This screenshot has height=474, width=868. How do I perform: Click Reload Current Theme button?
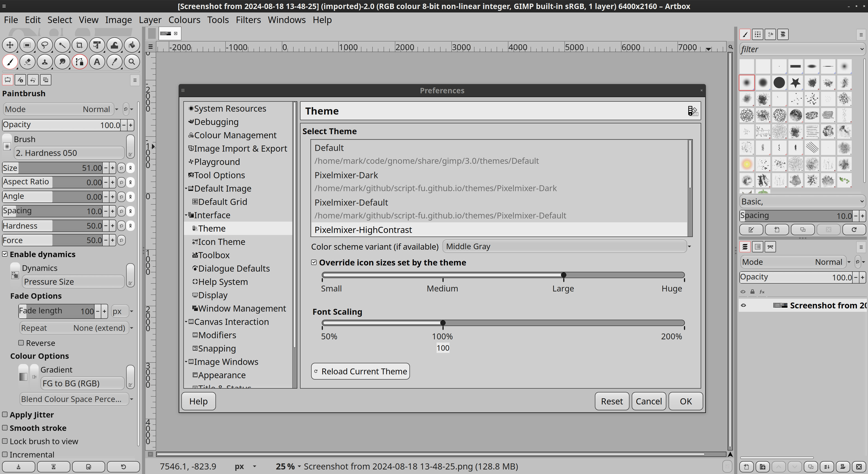[360, 371]
